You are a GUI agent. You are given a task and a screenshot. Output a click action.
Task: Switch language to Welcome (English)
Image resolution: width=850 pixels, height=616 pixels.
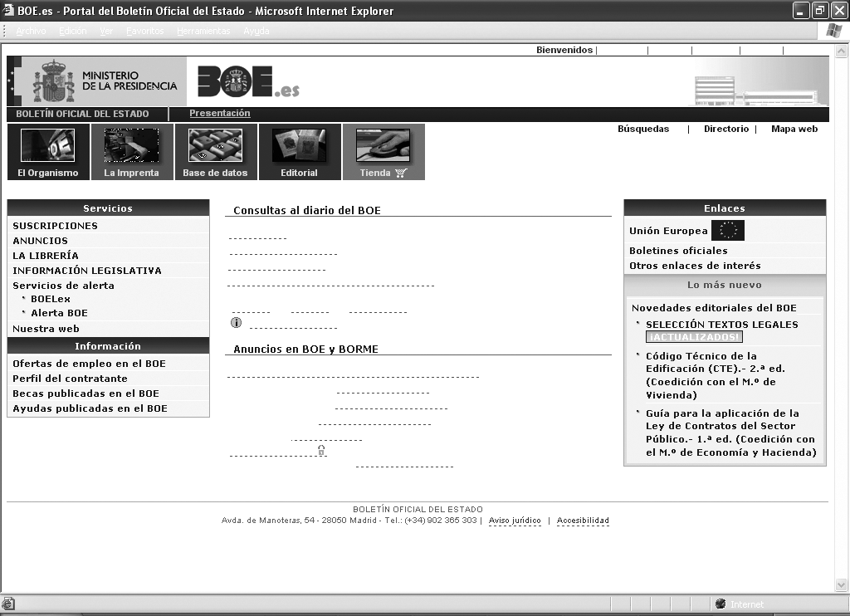(760, 50)
